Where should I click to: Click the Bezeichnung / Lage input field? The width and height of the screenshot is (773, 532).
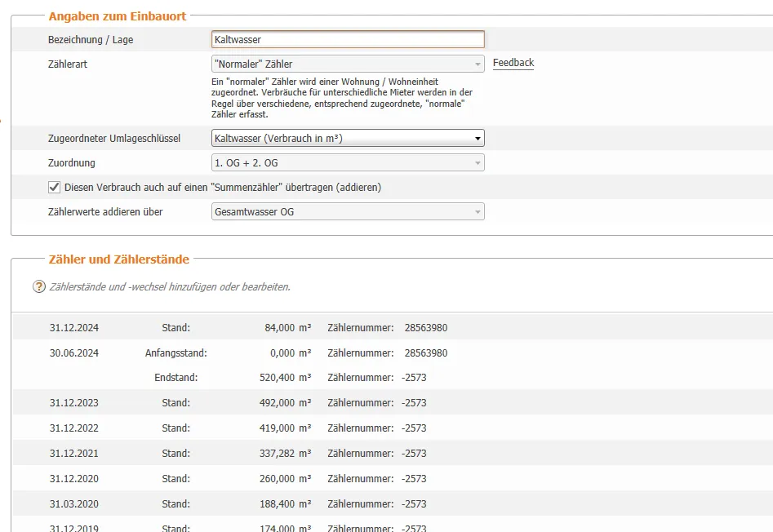(x=348, y=39)
